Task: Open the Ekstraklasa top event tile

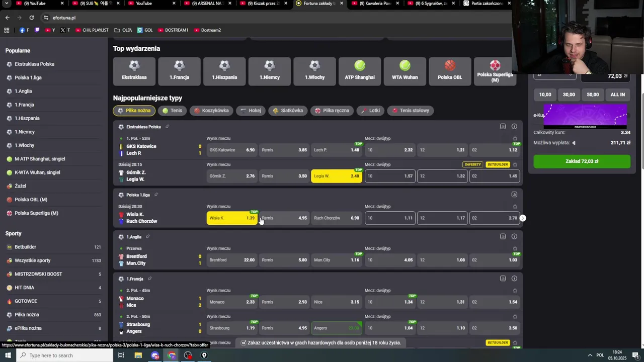Action: [x=134, y=71]
